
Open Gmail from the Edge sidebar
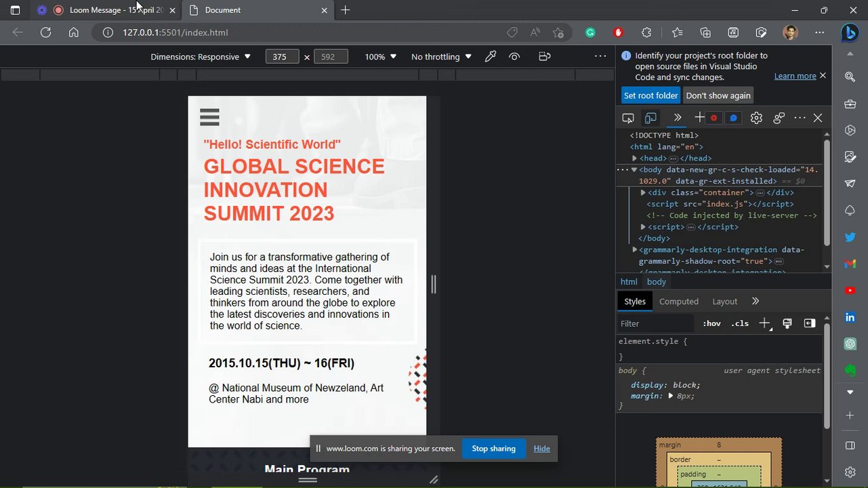click(x=850, y=264)
